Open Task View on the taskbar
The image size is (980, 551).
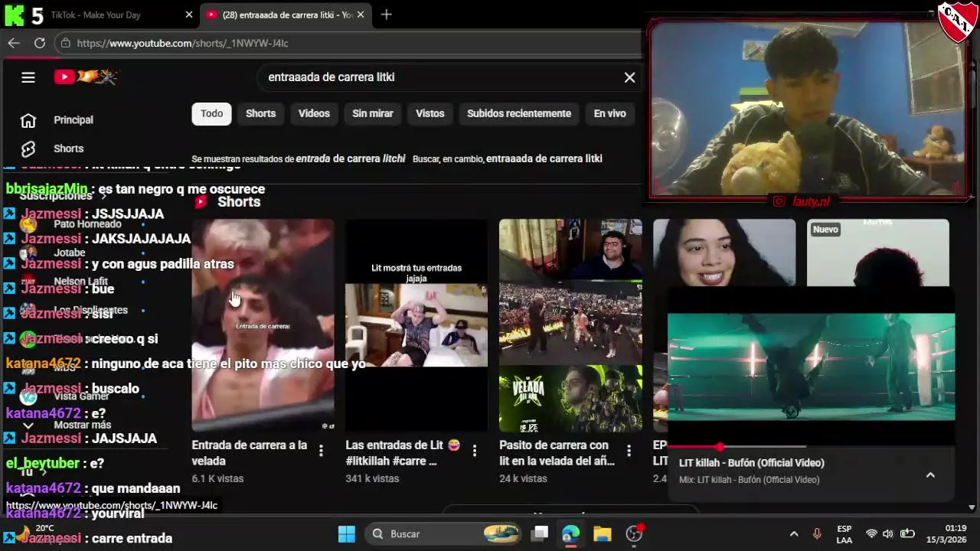click(x=541, y=534)
